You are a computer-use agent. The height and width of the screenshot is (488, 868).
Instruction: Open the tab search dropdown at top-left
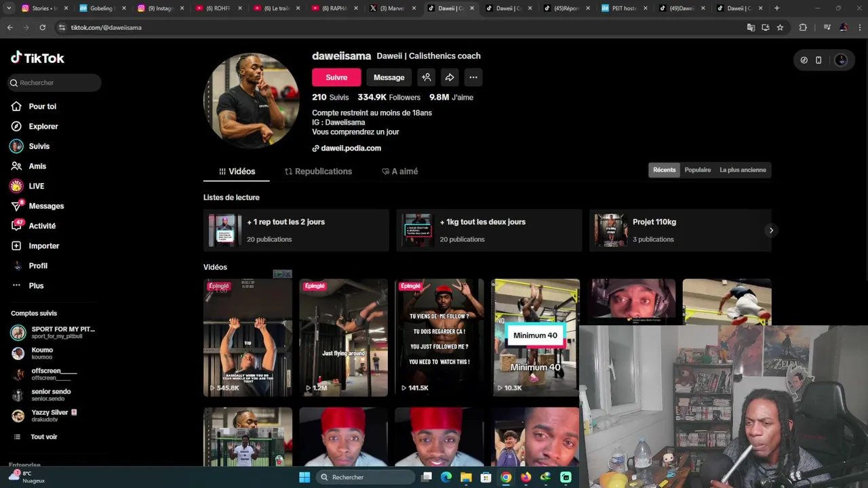tap(7, 8)
